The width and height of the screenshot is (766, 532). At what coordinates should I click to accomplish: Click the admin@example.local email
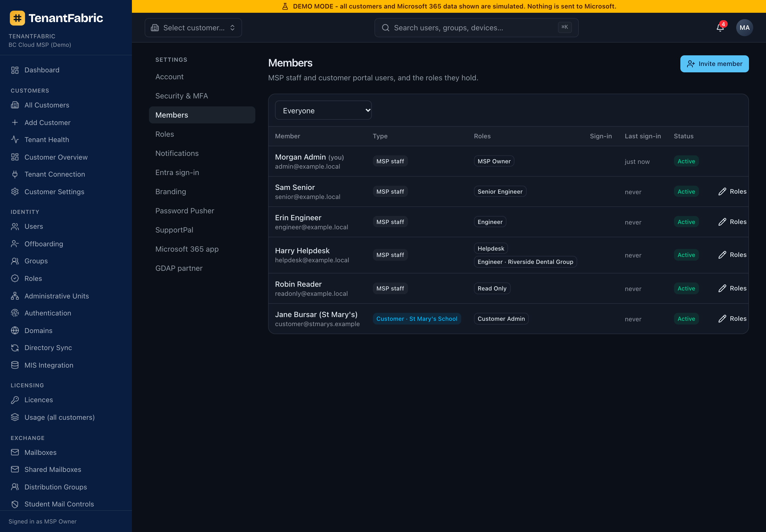(x=307, y=167)
